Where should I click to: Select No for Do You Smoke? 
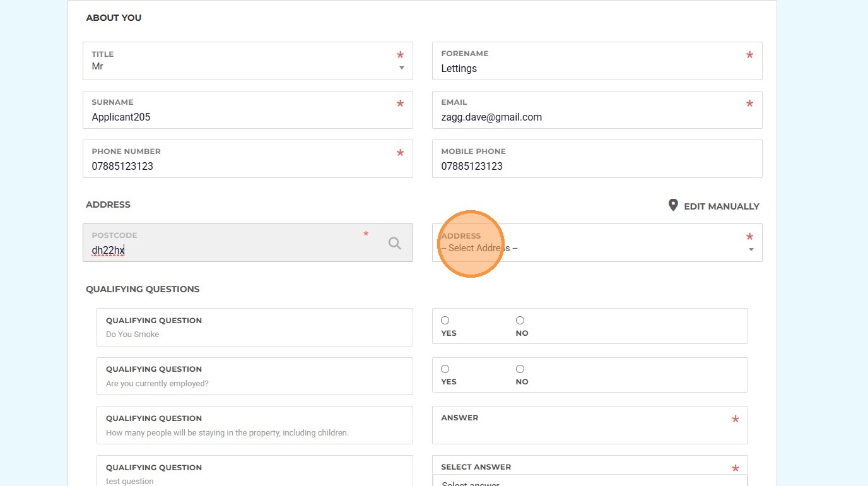(520, 321)
